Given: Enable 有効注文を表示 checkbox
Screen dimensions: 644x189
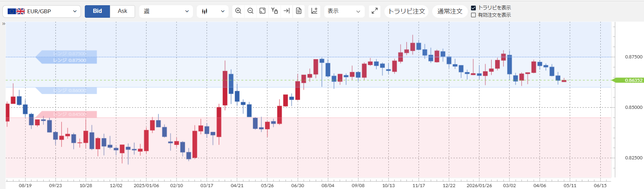Looking at the screenshot, I should pos(473,15).
